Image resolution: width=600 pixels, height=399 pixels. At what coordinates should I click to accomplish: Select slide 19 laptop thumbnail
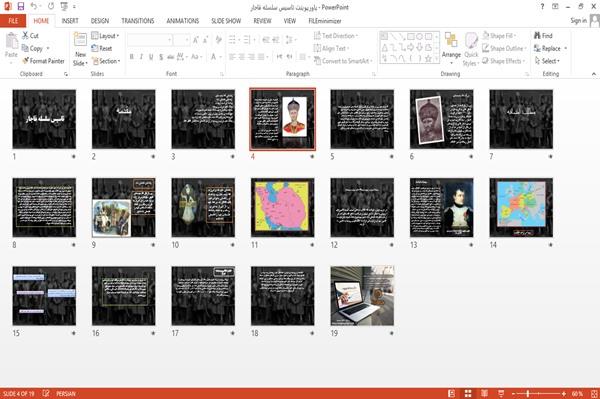[362, 296]
